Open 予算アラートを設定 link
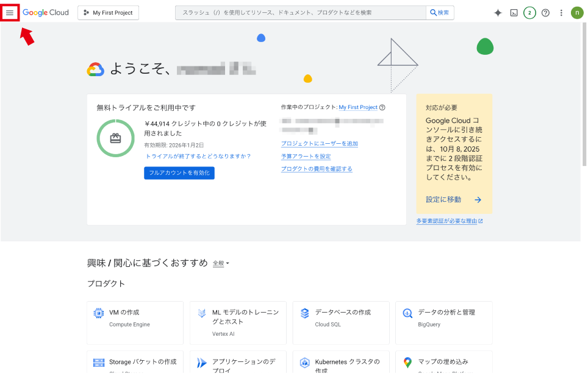The width and height of the screenshot is (588, 376). tap(306, 157)
